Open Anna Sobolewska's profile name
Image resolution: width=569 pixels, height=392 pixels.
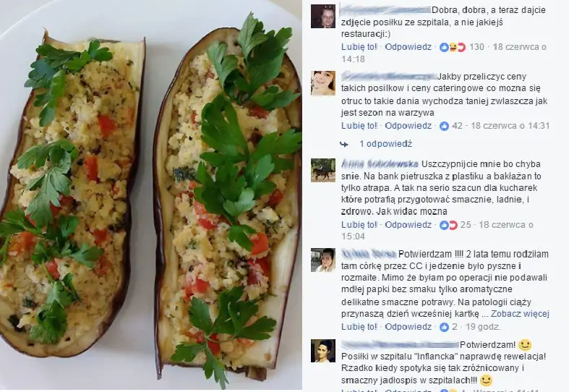click(x=380, y=163)
